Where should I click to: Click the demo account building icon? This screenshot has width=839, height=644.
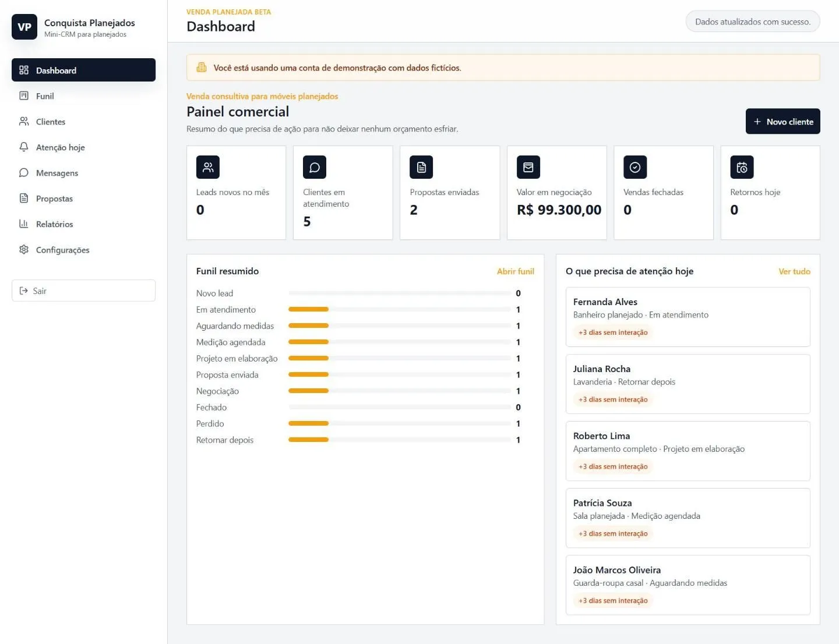[x=202, y=68]
